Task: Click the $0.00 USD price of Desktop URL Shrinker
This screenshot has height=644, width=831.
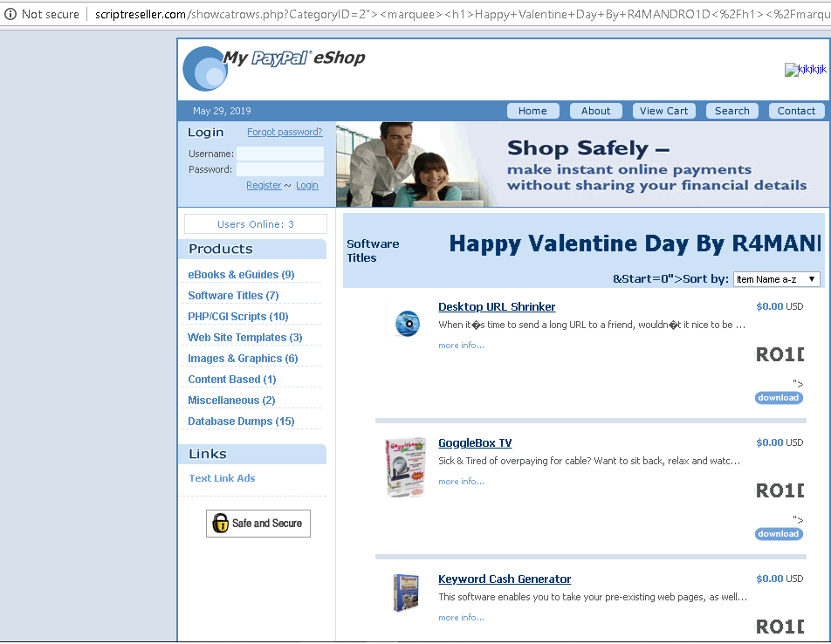Action: (779, 306)
